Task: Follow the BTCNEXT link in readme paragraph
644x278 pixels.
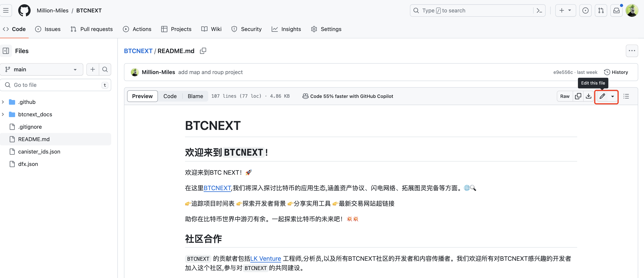Action: [x=217, y=188]
